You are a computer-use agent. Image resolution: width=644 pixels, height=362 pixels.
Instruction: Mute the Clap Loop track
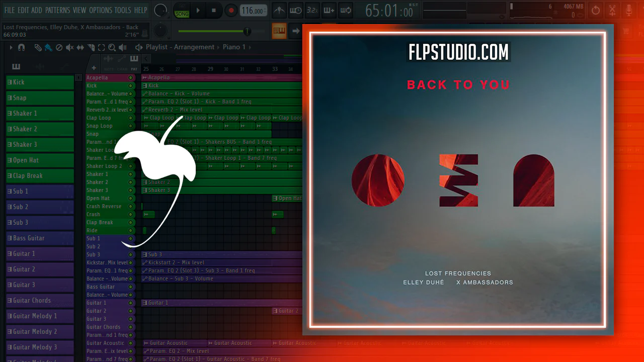click(x=131, y=118)
